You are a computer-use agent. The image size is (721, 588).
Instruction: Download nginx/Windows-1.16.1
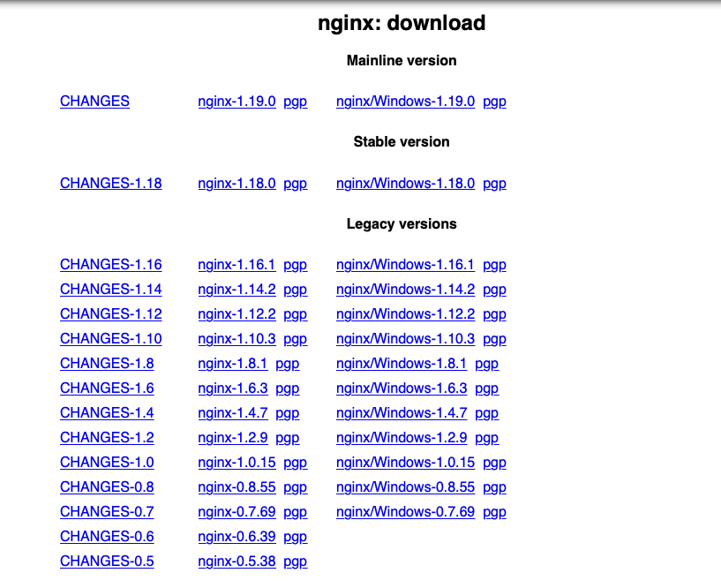point(405,265)
